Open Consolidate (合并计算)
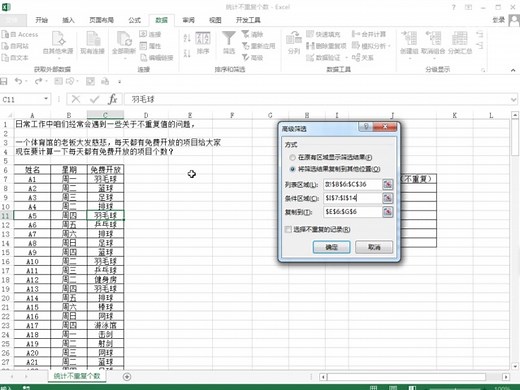Image resolution: width=520 pixels, height=390 pixels. [369, 34]
